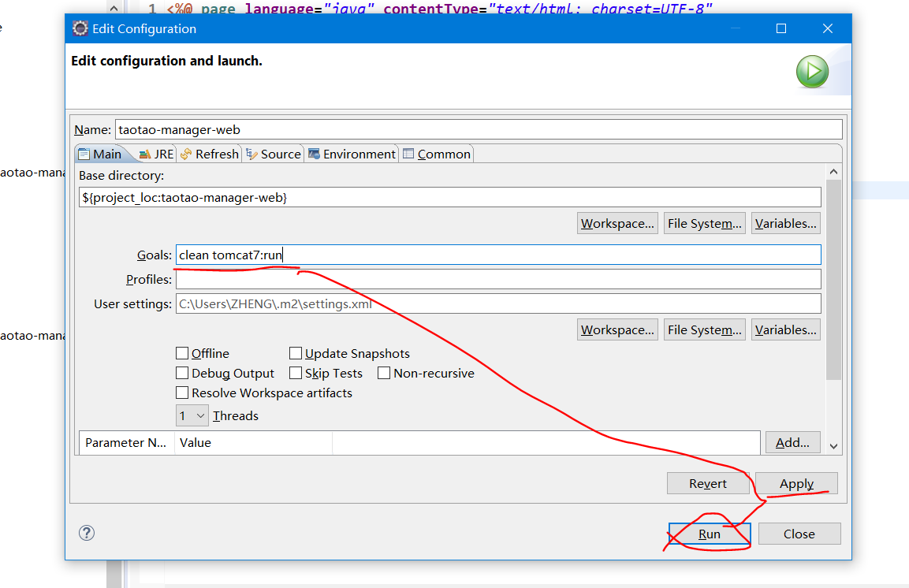The width and height of the screenshot is (909, 588).
Task: Click the help question mark icon
Action: coord(87,533)
